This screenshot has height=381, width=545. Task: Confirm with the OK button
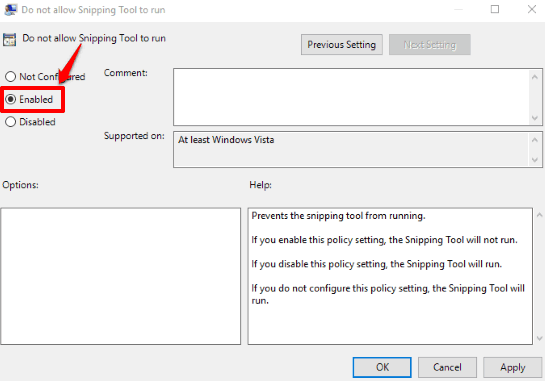(382, 367)
